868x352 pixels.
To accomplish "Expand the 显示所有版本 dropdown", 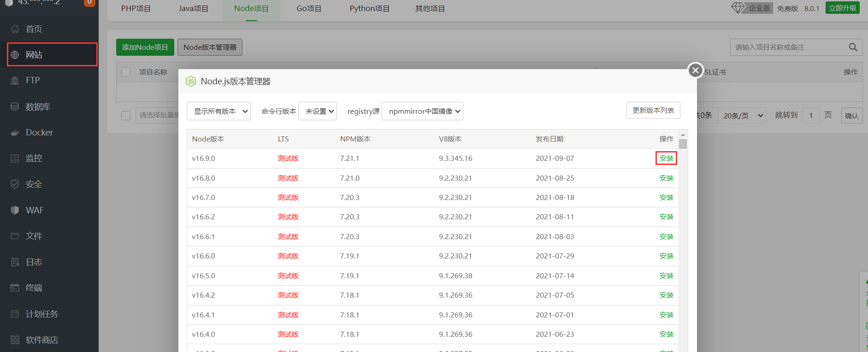I will [218, 111].
